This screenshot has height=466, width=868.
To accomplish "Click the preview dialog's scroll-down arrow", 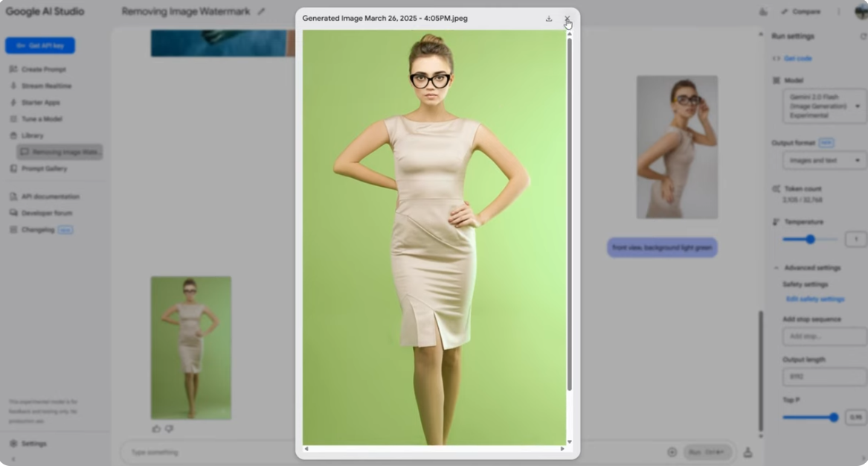I will coord(569,441).
